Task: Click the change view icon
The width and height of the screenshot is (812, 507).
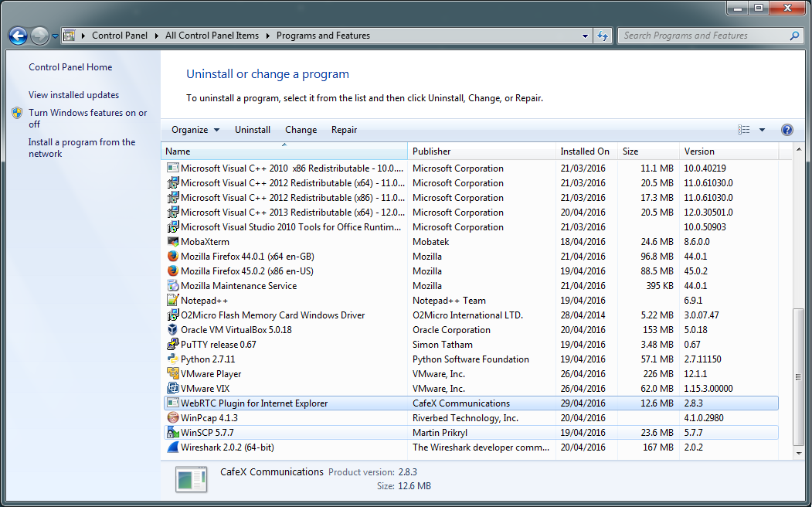Action: pyautogui.click(x=744, y=130)
